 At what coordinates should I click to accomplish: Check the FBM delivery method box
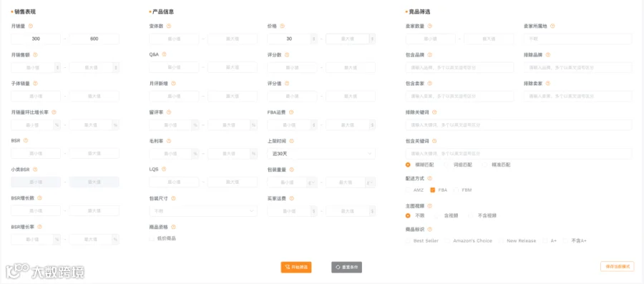coord(457,190)
